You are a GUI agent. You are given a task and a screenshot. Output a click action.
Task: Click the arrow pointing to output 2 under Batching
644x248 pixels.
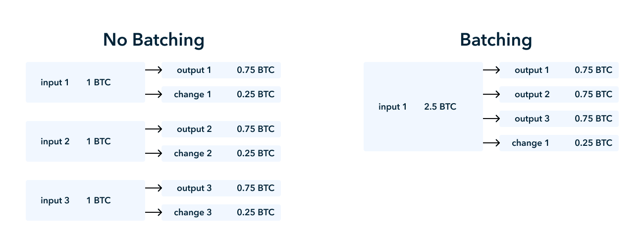click(491, 95)
